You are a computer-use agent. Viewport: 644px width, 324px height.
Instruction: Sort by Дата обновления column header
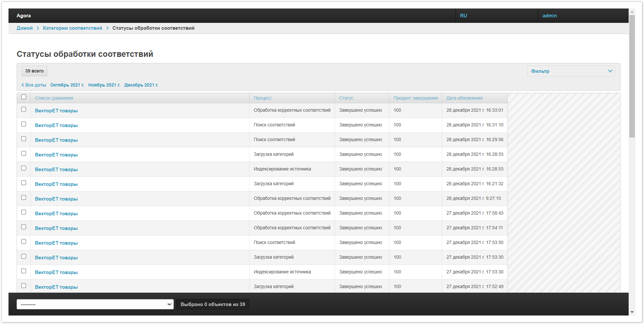click(x=464, y=98)
